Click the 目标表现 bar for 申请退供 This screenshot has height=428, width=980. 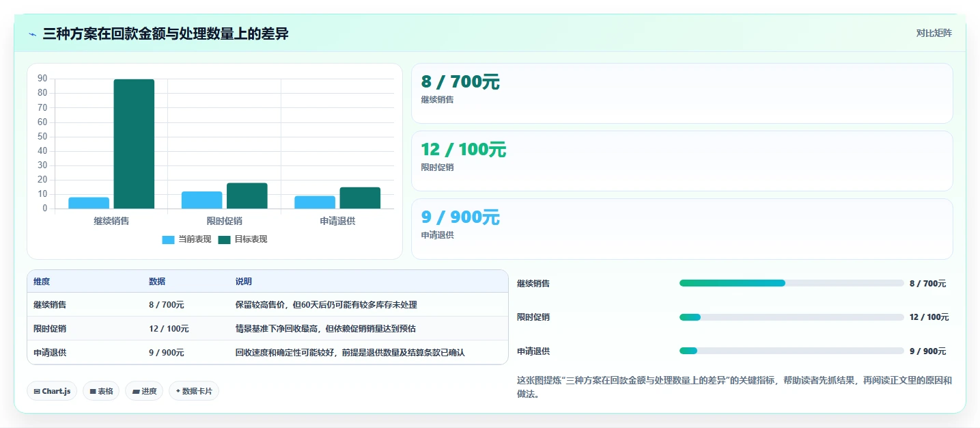pos(360,198)
